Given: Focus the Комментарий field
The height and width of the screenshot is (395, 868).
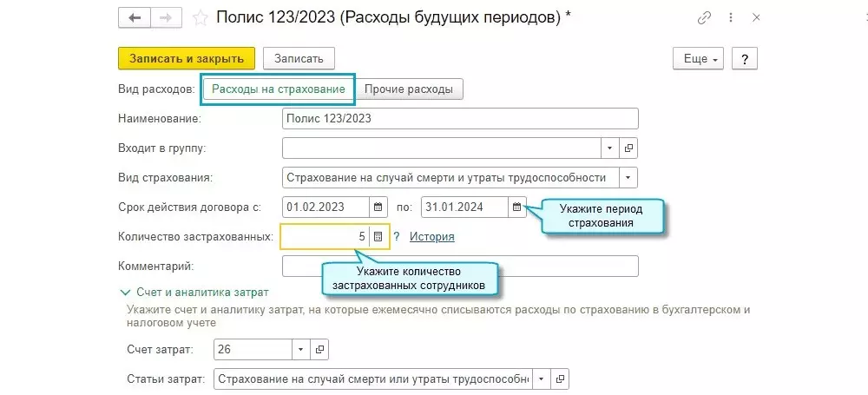Looking at the screenshot, I should pos(460,266).
